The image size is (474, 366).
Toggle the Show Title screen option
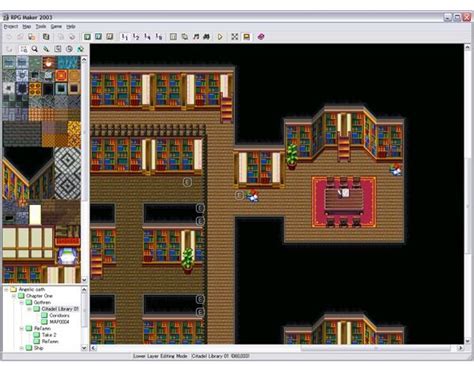[246, 37]
